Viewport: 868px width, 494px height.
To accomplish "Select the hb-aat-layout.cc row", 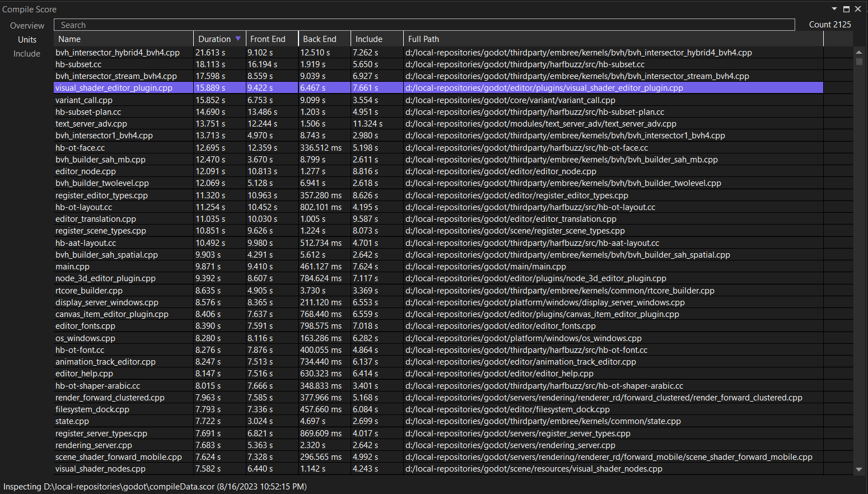I will tap(438, 243).
